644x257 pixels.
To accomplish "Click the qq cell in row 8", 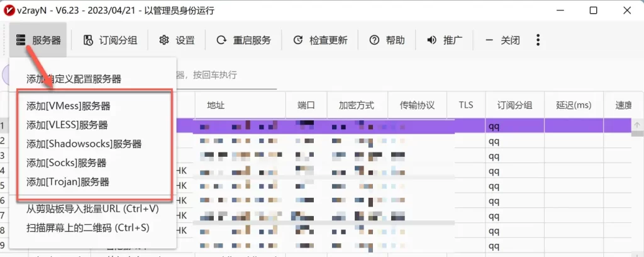I will pyautogui.click(x=515, y=230).
